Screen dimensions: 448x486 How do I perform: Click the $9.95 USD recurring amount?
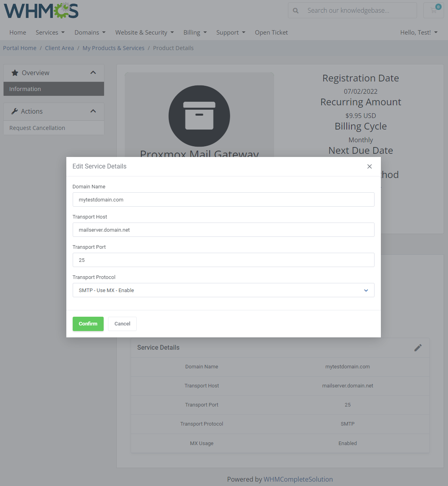361,116
